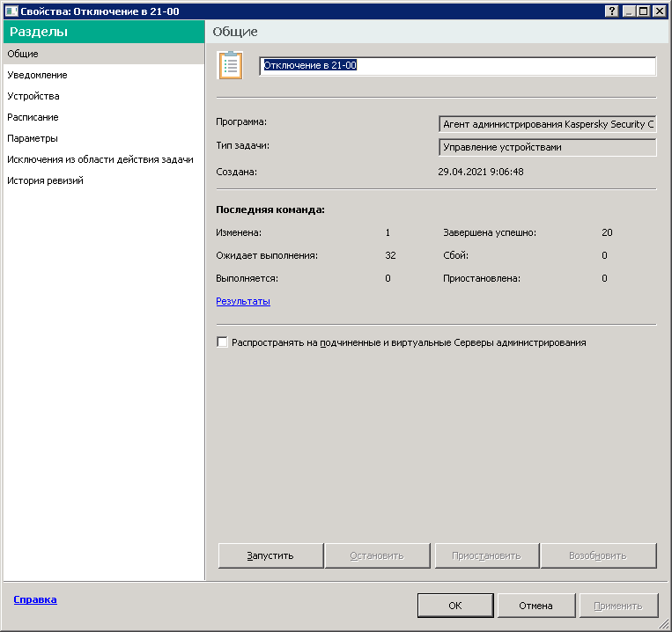Open the Устройства section

[x=104, y=96]
